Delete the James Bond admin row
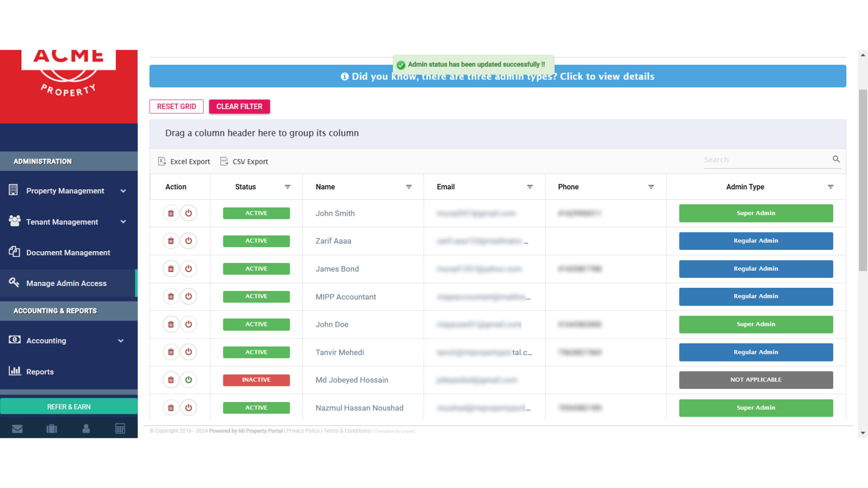Image resolution: width=868 pixels, height=488 pixels. pyautogui.click(x=171, y=269)
